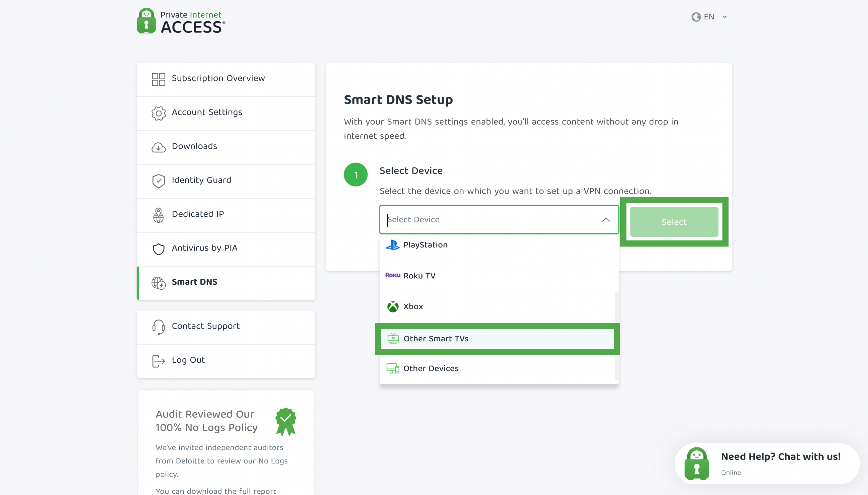Click the PlayStation logo icon

pos(393,245)
